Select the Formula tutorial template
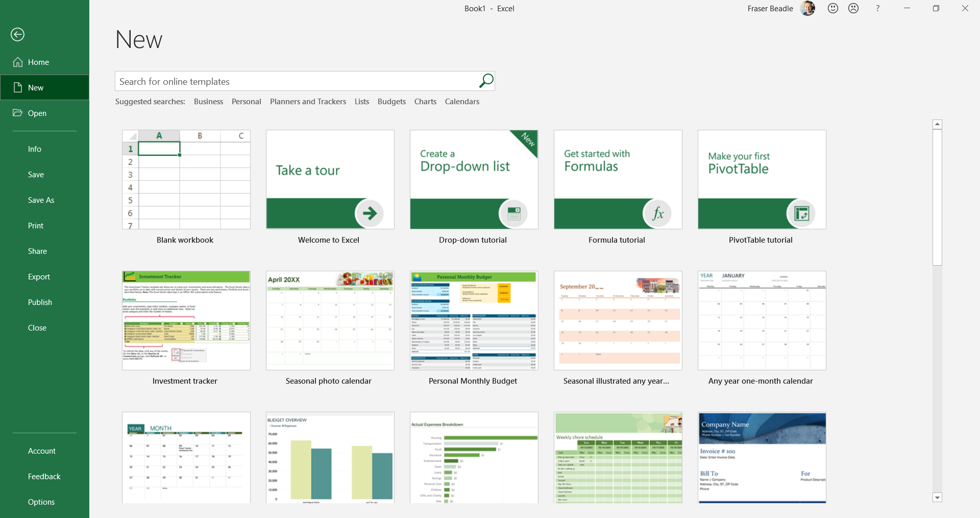The height and width of the screenshot is (518, 980). [618, 179]
